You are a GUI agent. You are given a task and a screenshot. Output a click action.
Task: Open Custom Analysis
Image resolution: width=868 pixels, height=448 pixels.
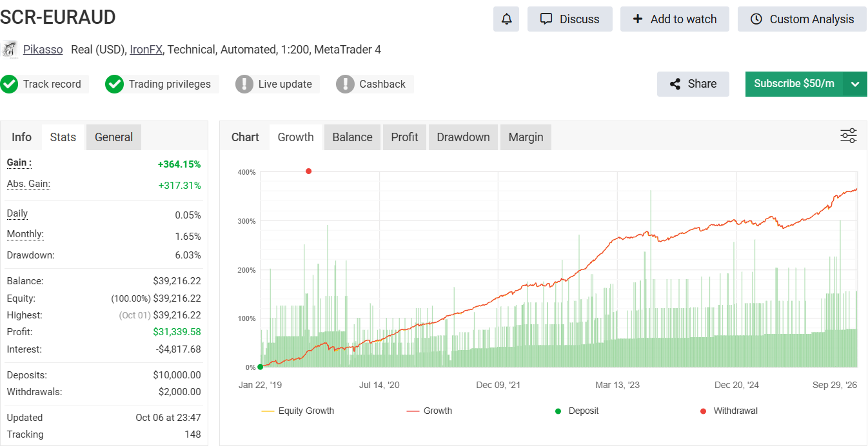pyautogui.click(x=802, y=19)
